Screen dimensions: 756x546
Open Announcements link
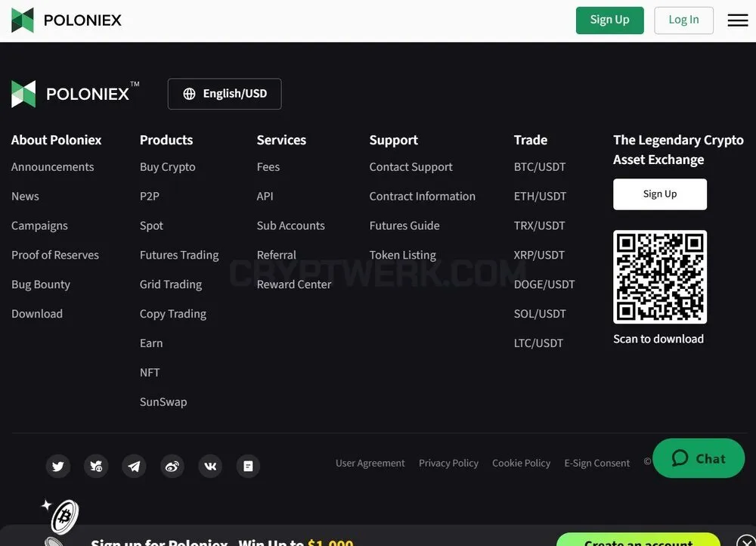[53, 167]
